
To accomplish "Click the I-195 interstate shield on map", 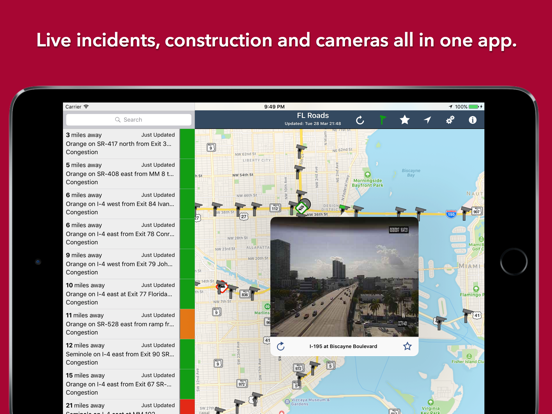I will coord(451,214).
